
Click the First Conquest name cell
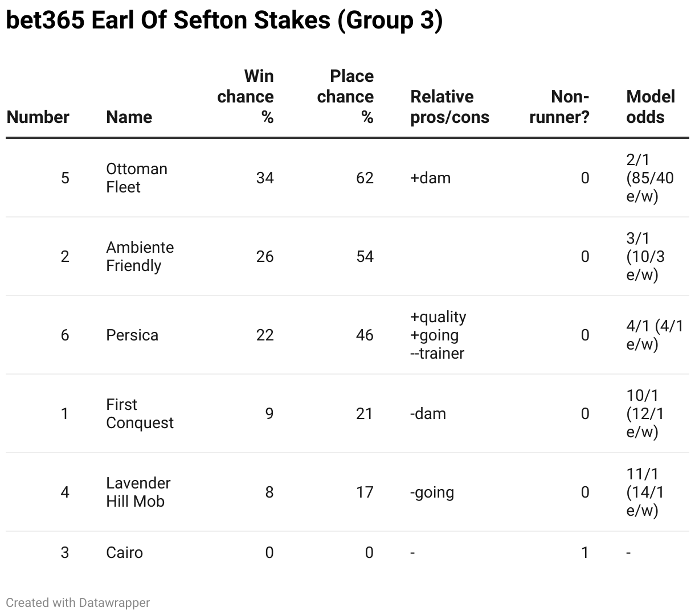point(140,413)
